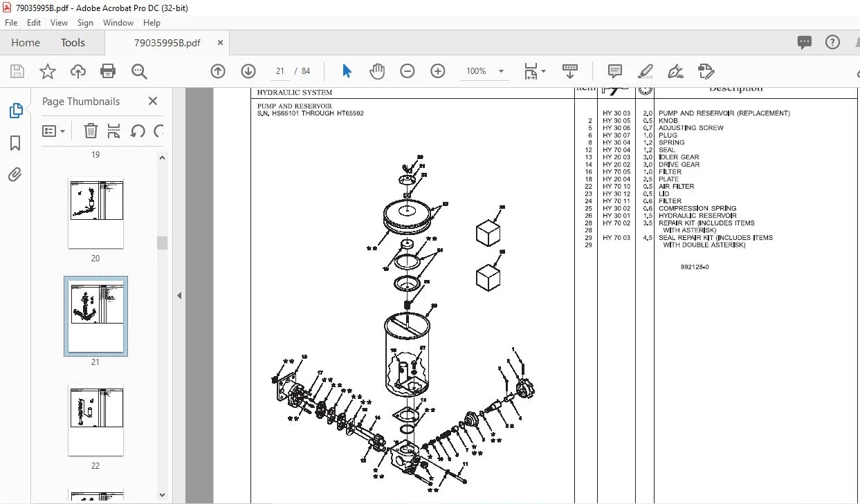Select page 20 thumbnail

(96, 213)
